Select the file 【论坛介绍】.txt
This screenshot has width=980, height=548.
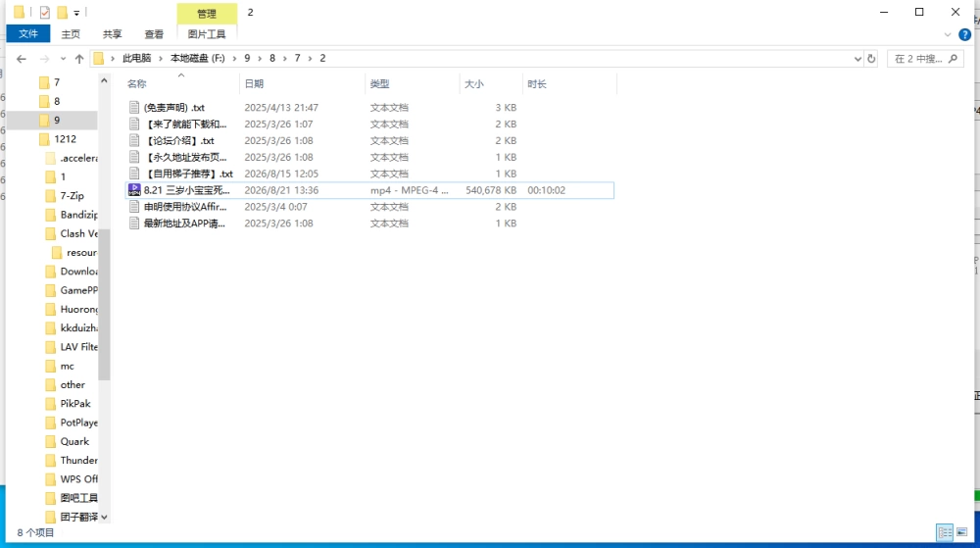[179, 140]
